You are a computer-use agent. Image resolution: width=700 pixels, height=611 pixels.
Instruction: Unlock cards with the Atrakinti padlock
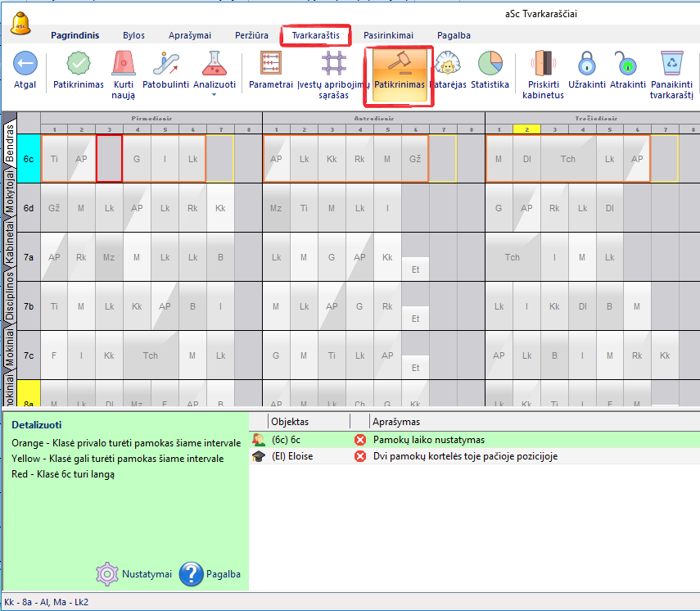pyautogui.click(x=626, y=65)
